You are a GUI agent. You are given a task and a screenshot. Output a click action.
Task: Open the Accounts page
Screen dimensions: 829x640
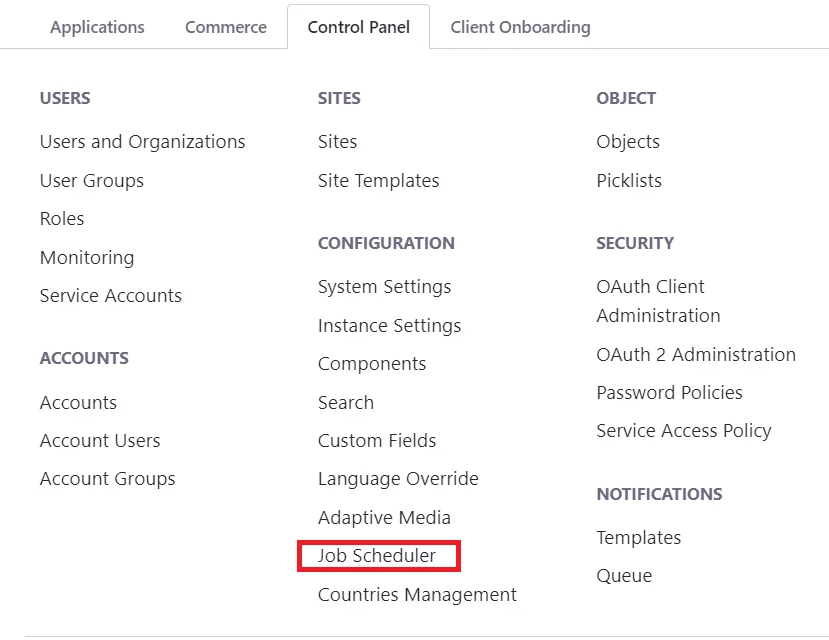pos(78,403)
